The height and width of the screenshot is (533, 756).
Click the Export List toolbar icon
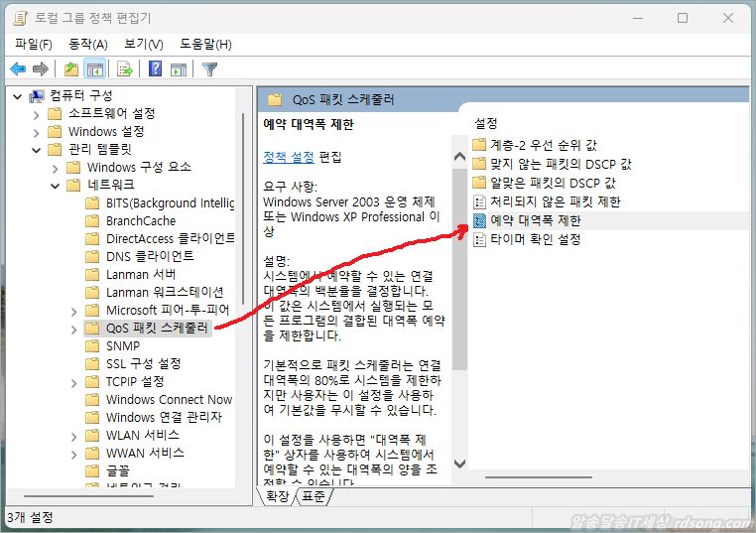125,68
